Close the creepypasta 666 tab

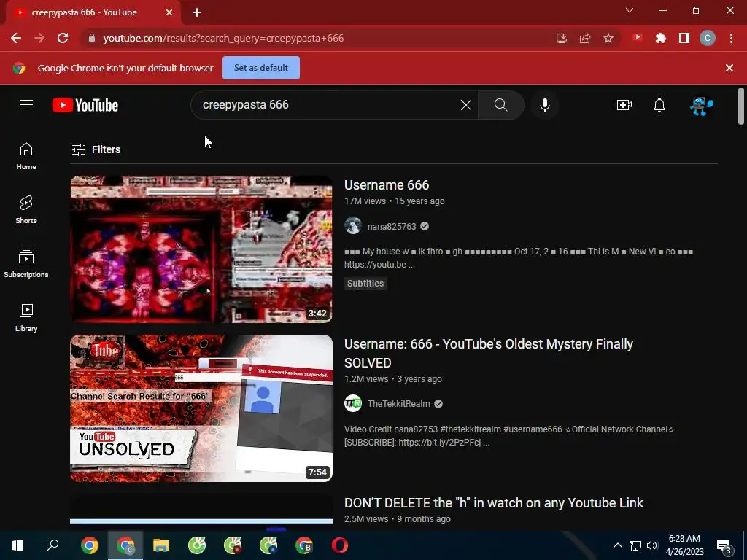click(169, 12)
